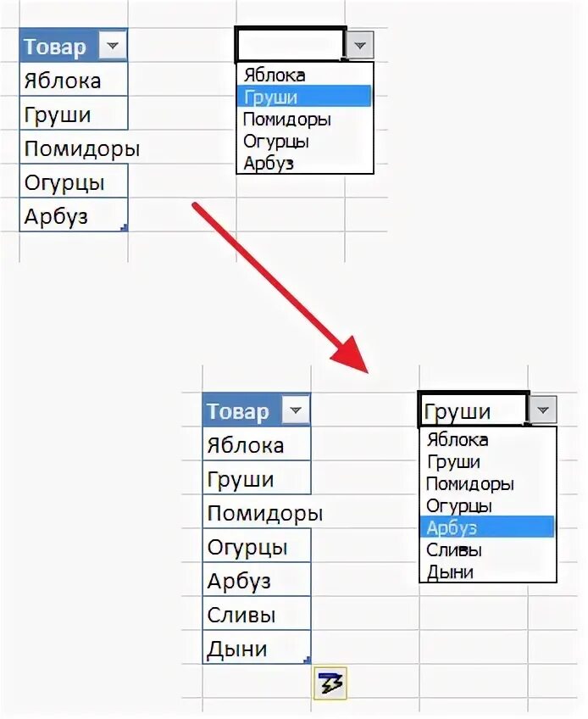
Task: Open the filter arrow on upper Товар header
Action: [x=113, y=46]
